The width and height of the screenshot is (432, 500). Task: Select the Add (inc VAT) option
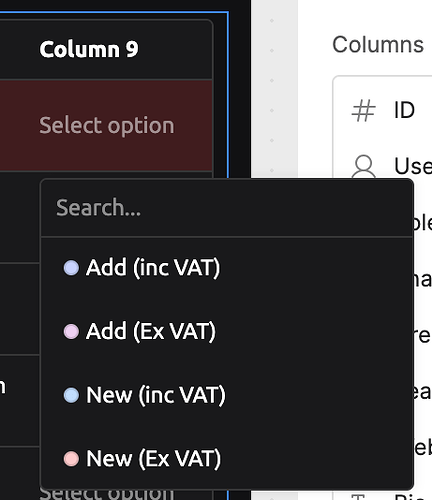point(227,268)
